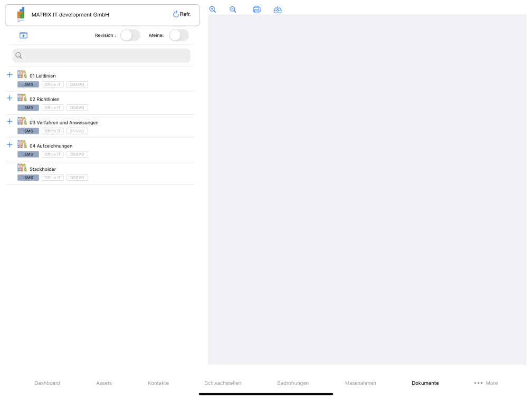Click the Stackholder binder icon
This screenshot has height=398, width=532.
tap(22, 168)
